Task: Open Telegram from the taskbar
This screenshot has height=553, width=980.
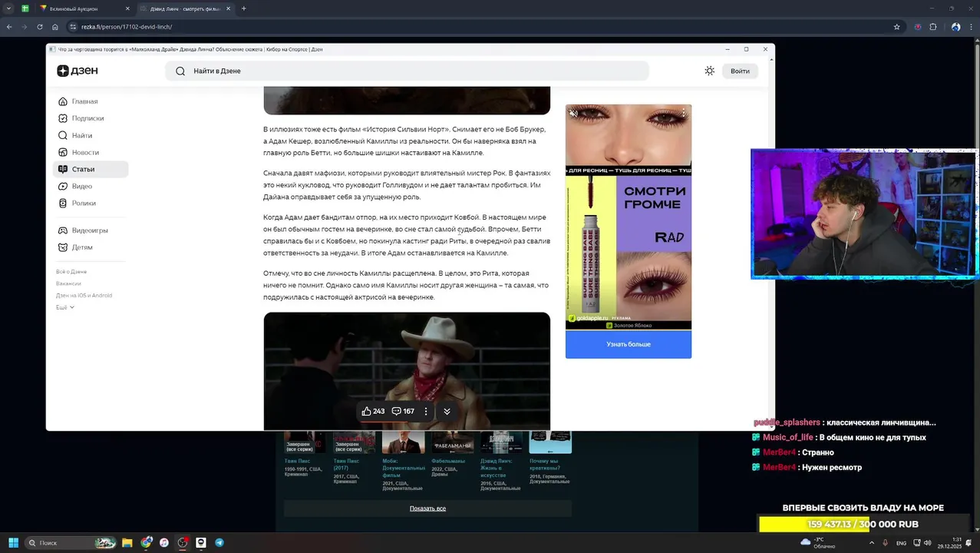Action: pos(219,542)
